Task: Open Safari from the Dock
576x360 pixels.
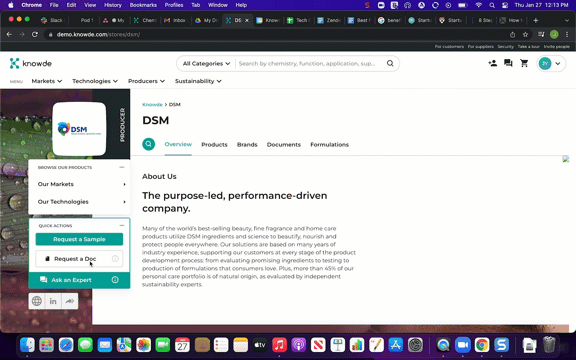Action: [x=66, y=345]
